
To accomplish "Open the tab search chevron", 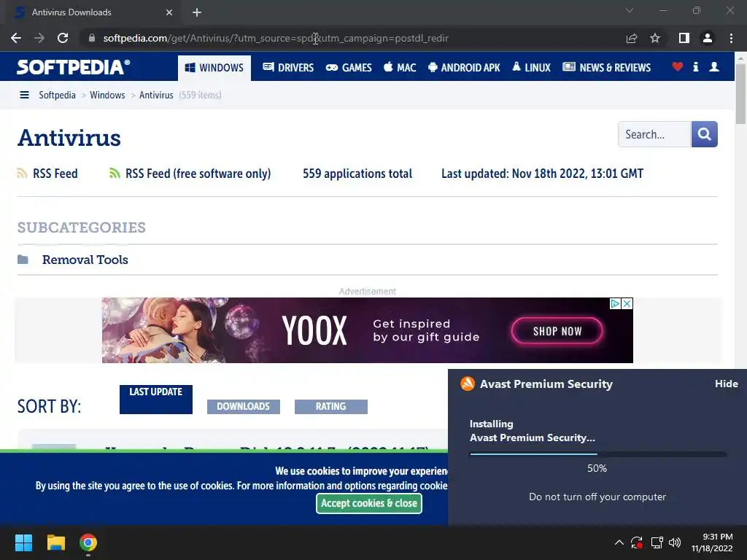I will 630,10.
